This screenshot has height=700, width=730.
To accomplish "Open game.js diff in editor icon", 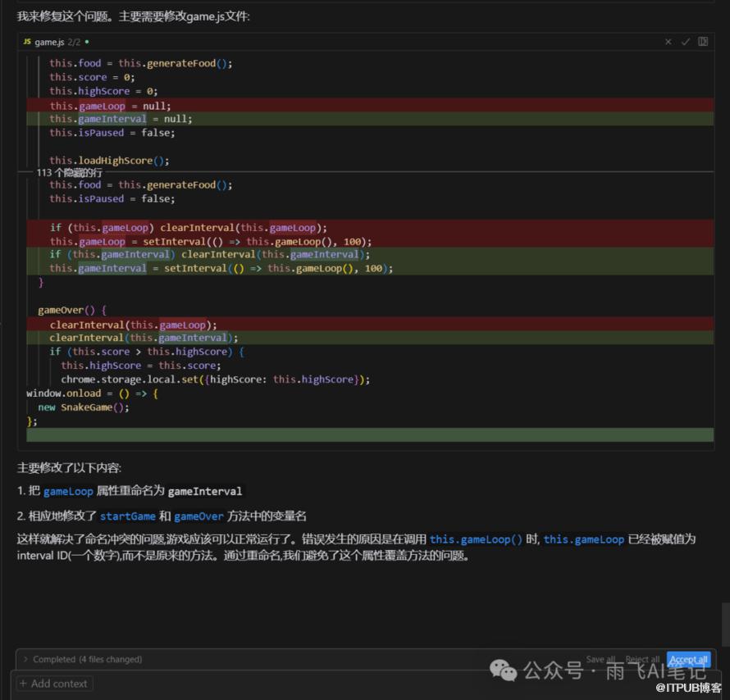I will click(703, 42).
